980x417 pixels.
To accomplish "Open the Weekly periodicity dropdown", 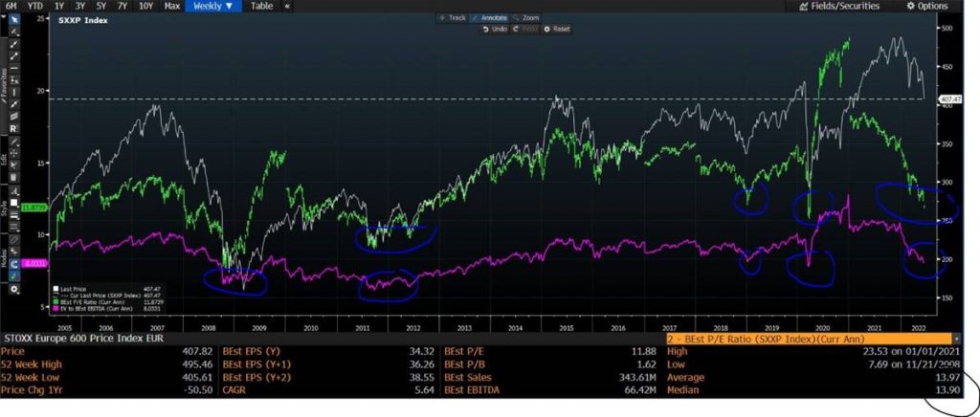I will 212,6.
